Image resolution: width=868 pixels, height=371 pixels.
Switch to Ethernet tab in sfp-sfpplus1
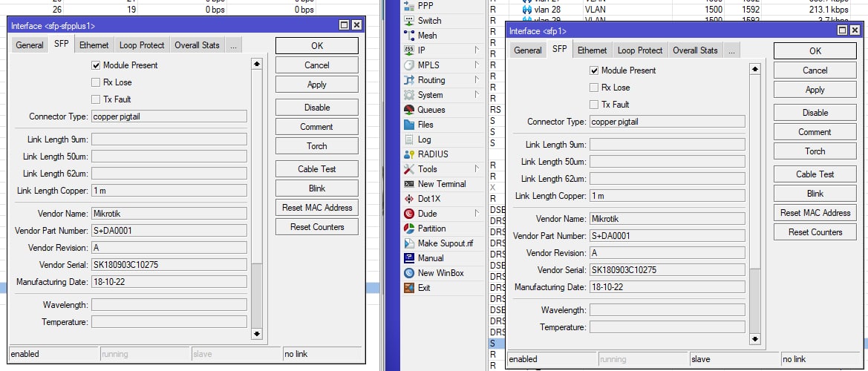(94, 46)
